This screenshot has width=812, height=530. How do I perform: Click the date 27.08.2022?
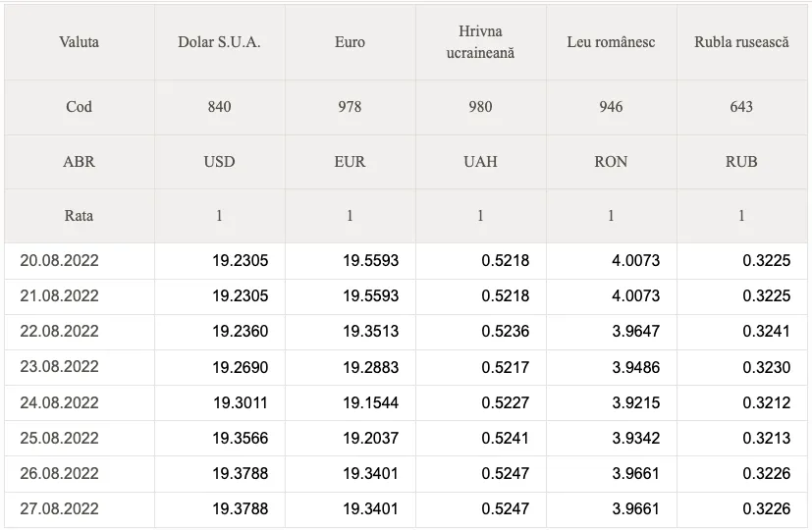tap(59, 508)
